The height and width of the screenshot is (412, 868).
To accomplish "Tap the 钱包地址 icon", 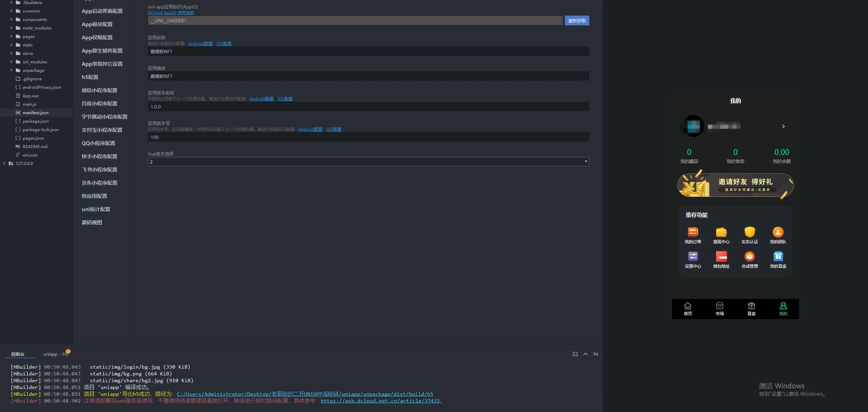I will click(721, 256).
